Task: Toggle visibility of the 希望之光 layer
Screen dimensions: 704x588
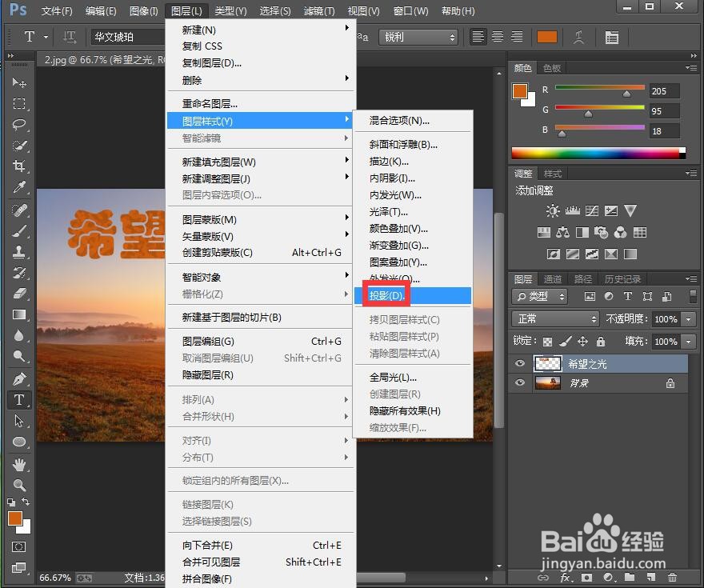Action: click(x=519, y=363)
